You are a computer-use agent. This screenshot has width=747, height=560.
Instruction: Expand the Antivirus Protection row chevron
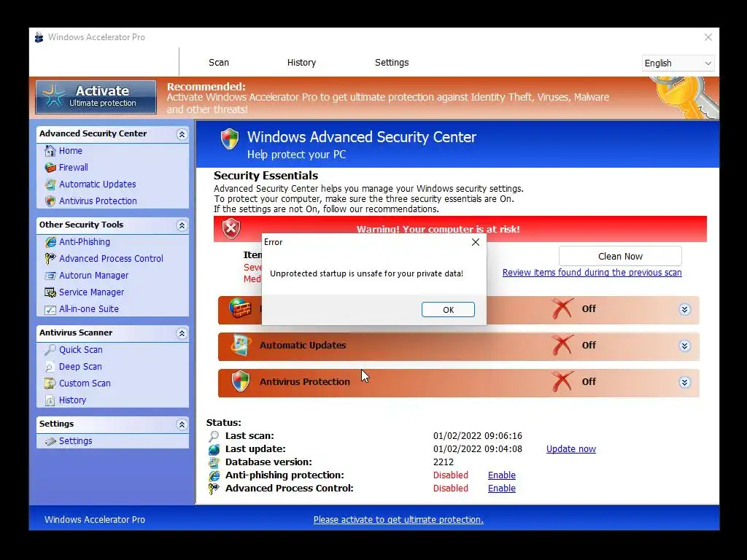point(684,382)
